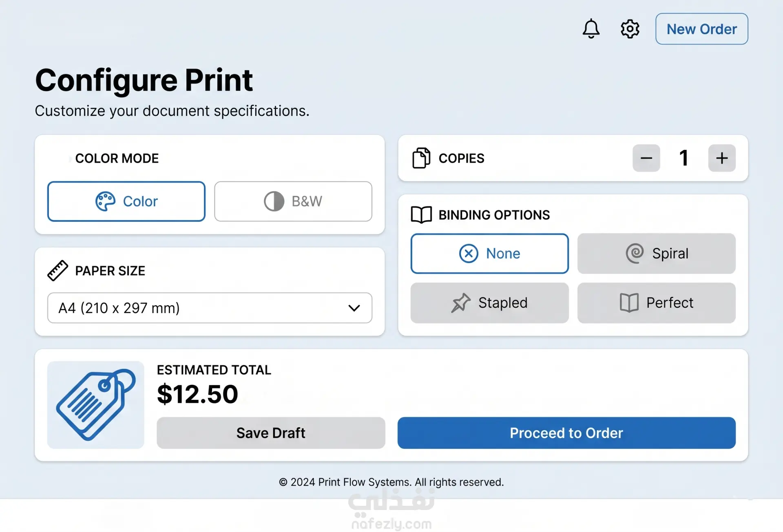Click the ruler icon beside Paper Size

58,271
